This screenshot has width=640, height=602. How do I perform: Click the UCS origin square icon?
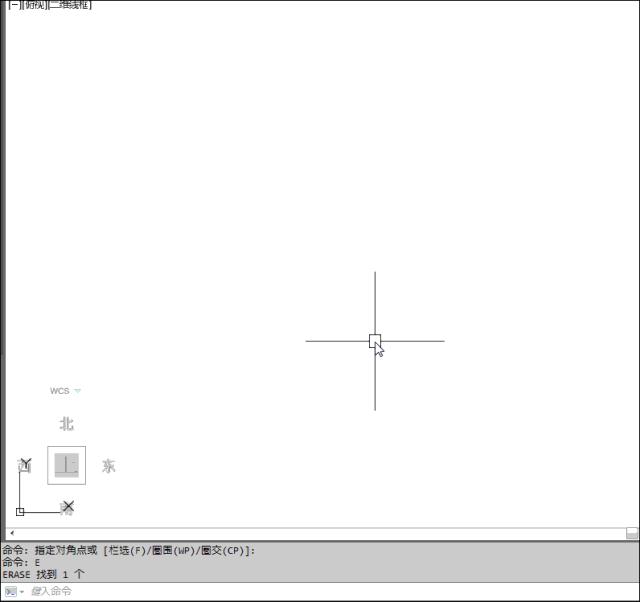coord(20,512)
